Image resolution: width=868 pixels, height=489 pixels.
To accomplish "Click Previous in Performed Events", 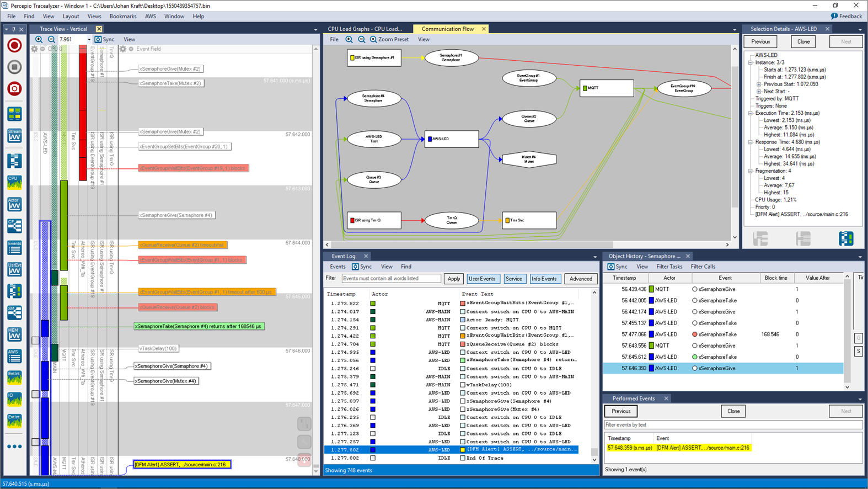I will (621, 411).
